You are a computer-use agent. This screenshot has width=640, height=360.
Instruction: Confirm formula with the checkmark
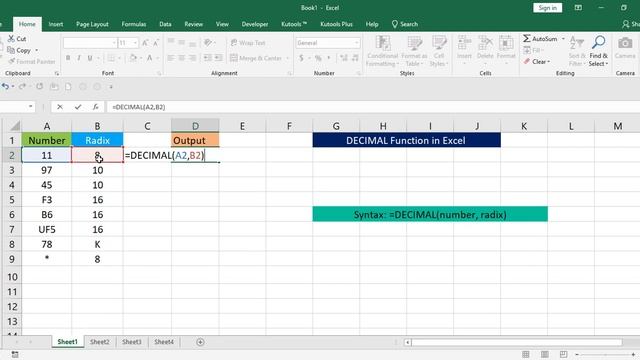click(x=78, y=107)
